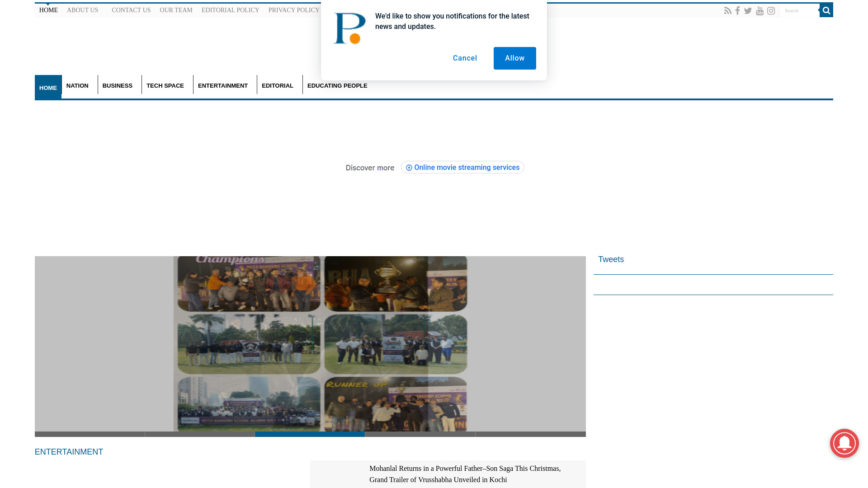Open the NATION menu item
Viewport: 868px width, 488px height.
coord(77,85)
